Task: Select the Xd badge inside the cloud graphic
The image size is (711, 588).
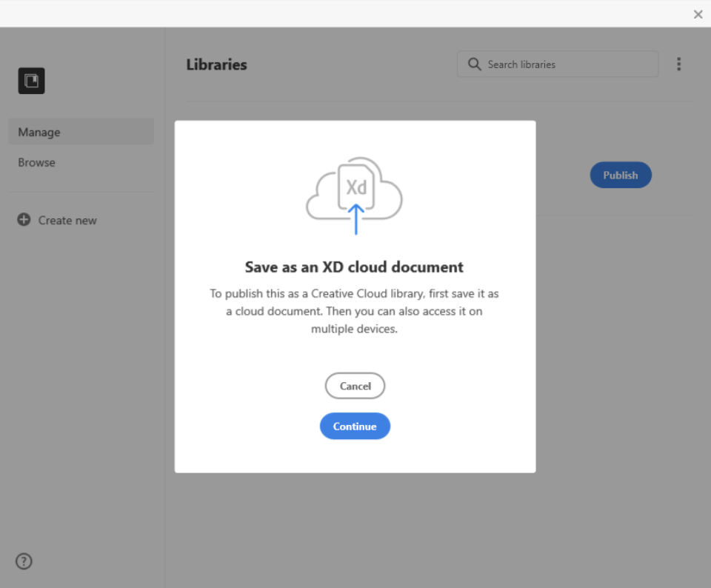Action: point(356,184)
